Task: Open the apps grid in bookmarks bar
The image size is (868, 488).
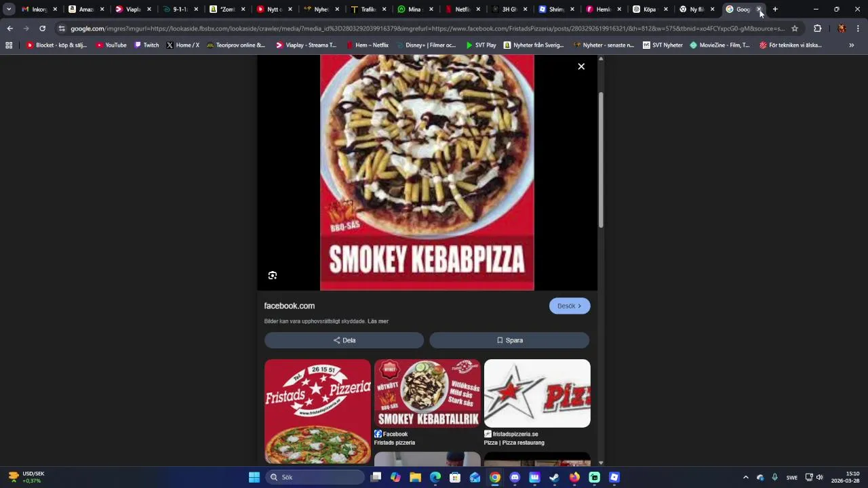Action: [9, 45]
